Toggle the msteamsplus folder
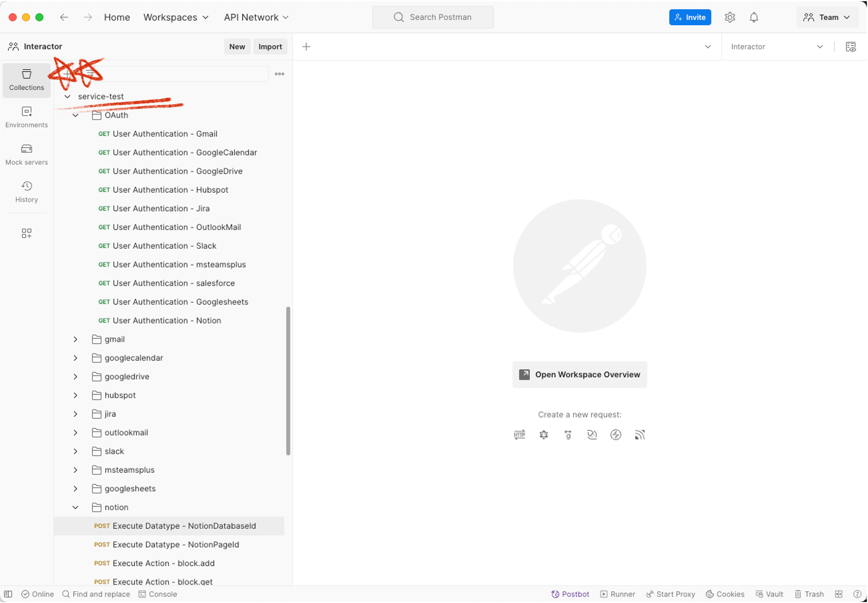Screen dimensions: 868x603 coord(76,470)
